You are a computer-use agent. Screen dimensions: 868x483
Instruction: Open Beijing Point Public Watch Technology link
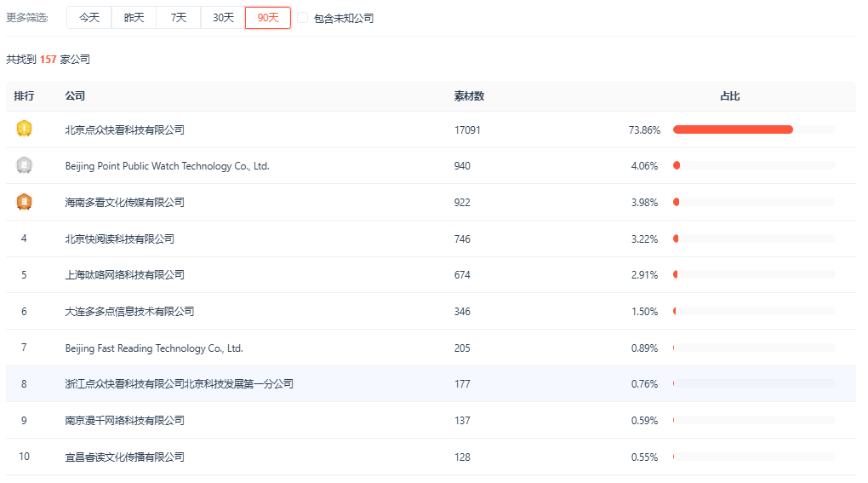(167, 166)
